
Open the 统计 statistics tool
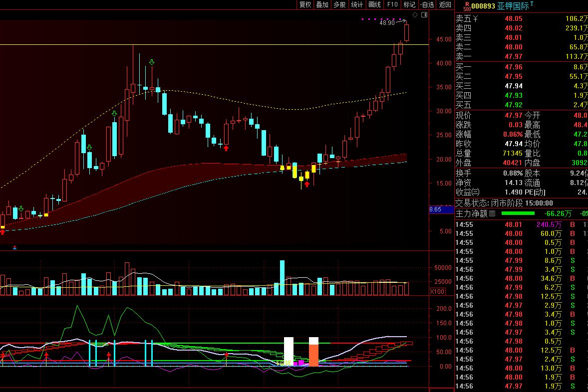(356, 4)
